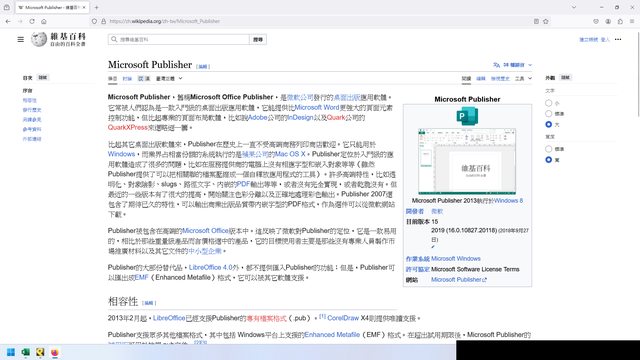Open the view history tab

click(500, 78)
